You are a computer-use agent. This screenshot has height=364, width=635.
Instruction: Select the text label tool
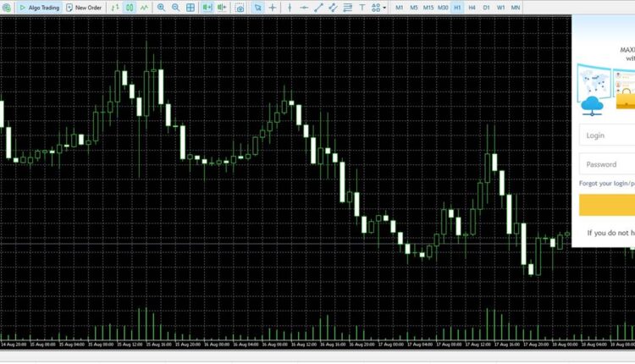point(362,8)
